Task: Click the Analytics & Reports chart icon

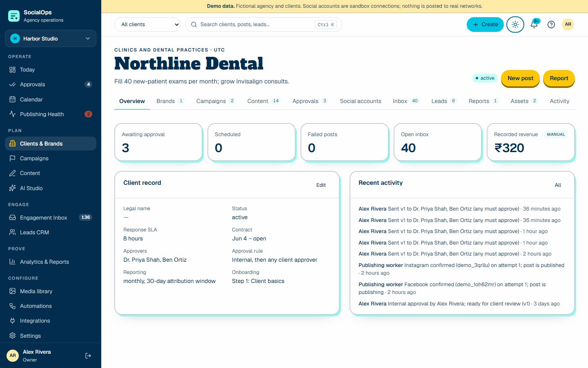Action: (x=13, y=262)
